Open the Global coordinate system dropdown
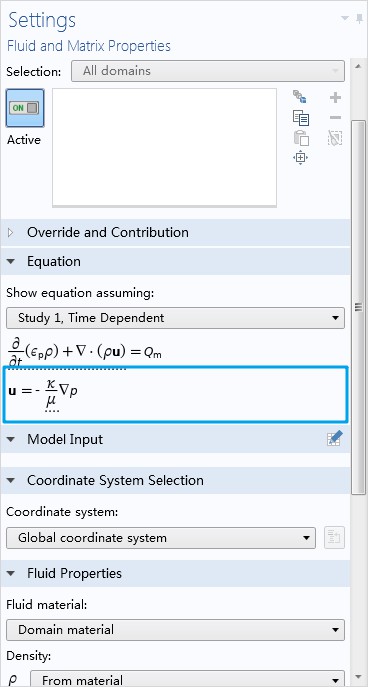The width and height of the screenshot is (368, 687). click(x=161, y=538)
